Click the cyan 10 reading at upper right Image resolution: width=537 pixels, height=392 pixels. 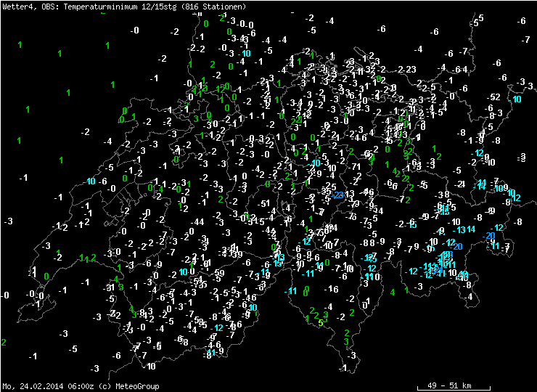point(517,99)
